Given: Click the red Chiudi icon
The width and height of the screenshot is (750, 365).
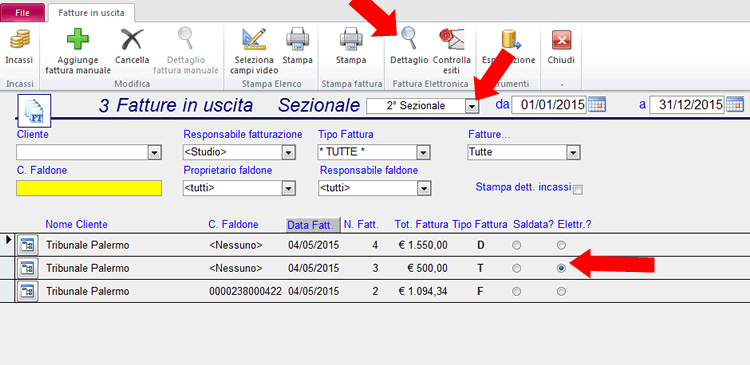Looking at the screenshot, I should pyautogui.click(x=562, y=40).
